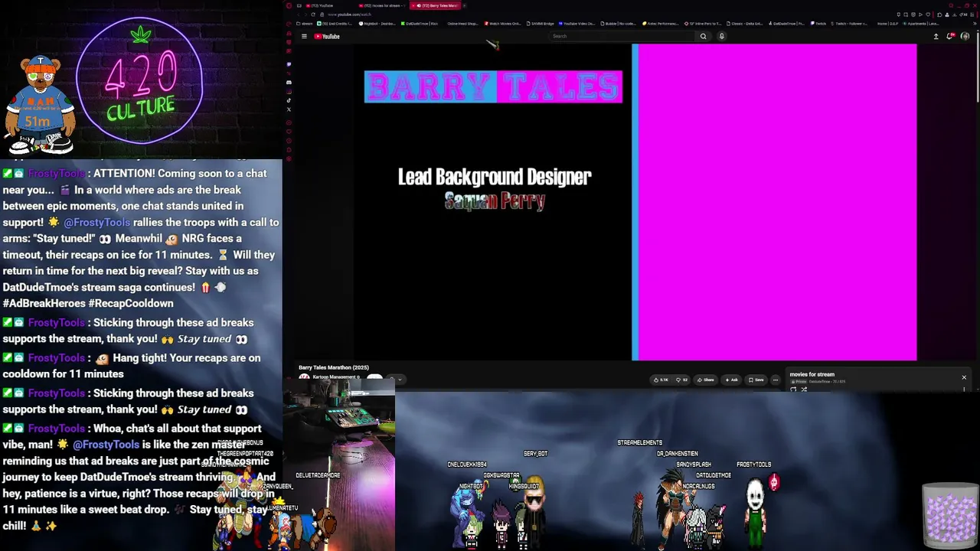
Task: Dislike the Barry Tales Marathon video
Action: [x=681, y=380]
